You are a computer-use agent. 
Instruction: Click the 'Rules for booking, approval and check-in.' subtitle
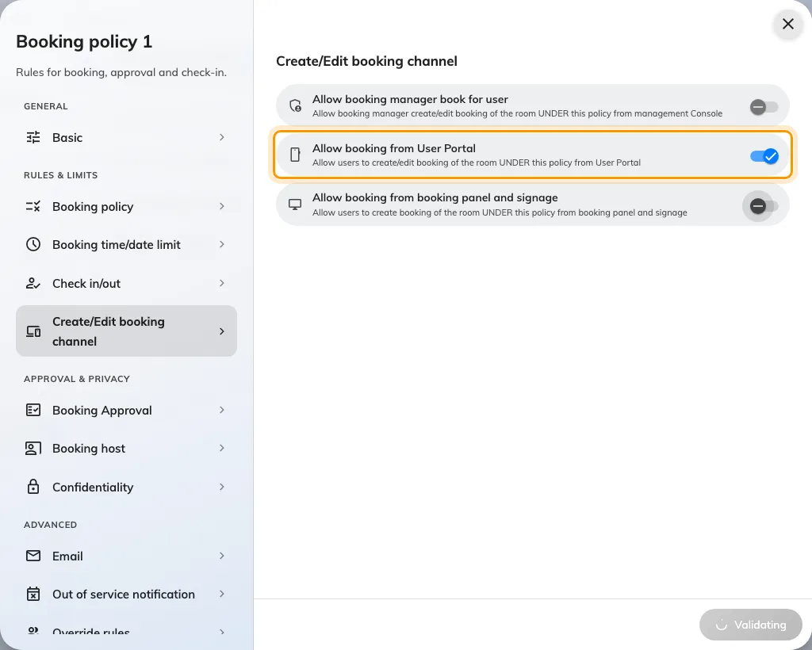coord(121,72)
